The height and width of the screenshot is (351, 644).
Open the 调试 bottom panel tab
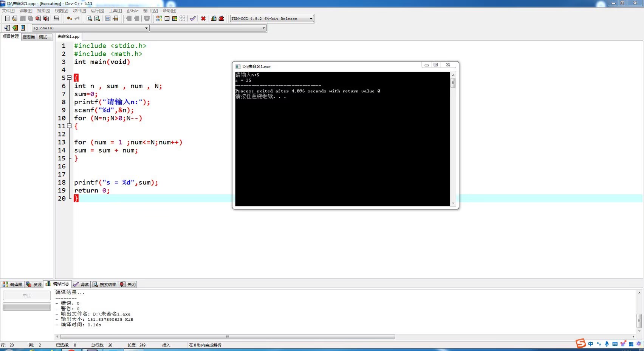click(x=81, y=284)
